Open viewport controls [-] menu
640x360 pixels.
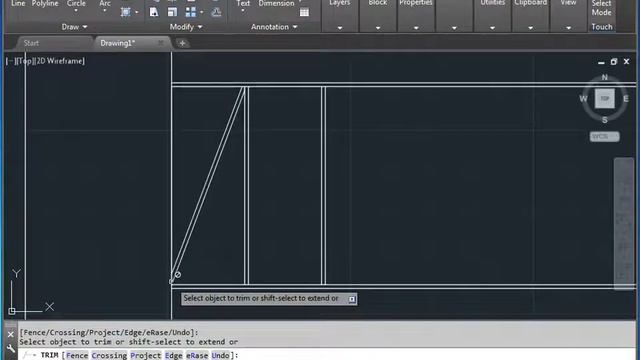[x=10, y=61]
